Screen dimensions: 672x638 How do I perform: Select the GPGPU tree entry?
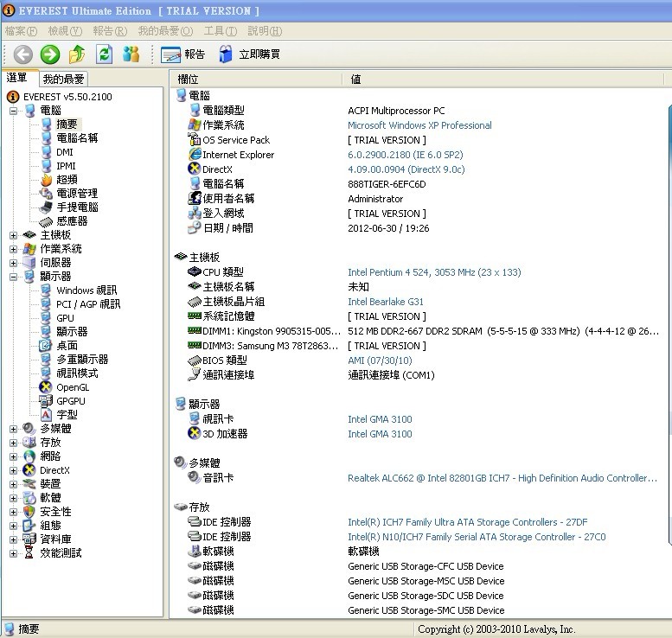tap(71, 401)
